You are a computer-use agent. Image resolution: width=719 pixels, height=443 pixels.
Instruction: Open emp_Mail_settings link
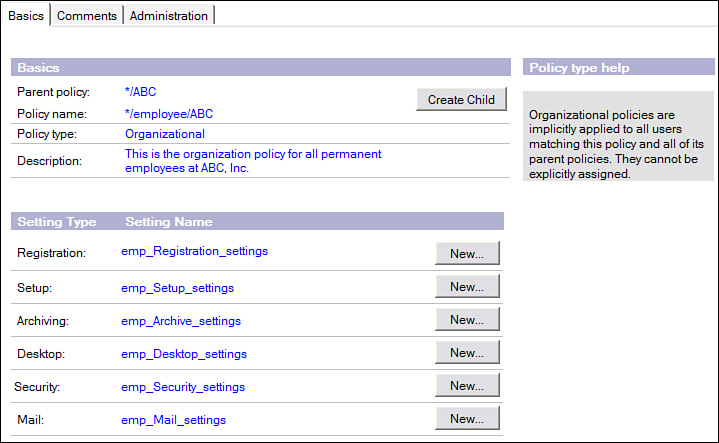click(x=173, y=420)
